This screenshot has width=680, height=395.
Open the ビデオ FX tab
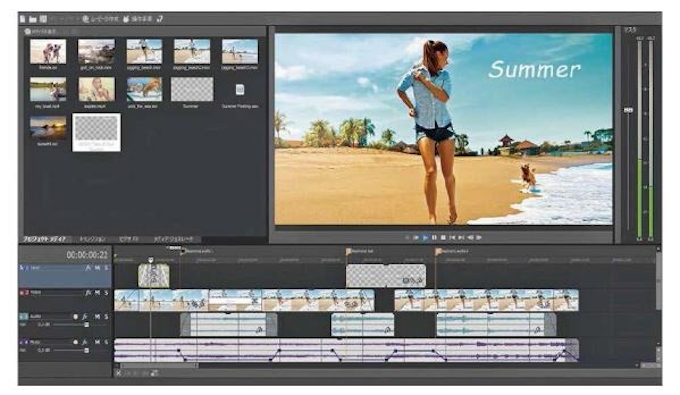point(129,239)
